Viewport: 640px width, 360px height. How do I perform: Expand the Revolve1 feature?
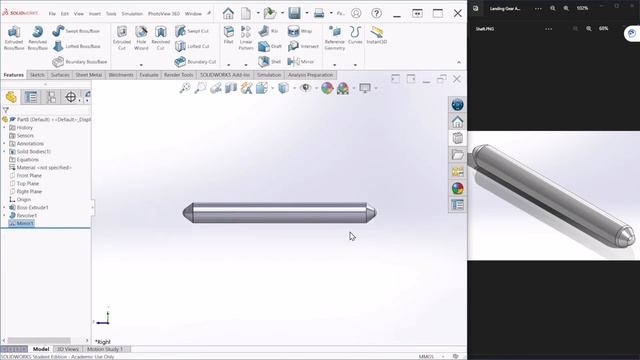4,216
